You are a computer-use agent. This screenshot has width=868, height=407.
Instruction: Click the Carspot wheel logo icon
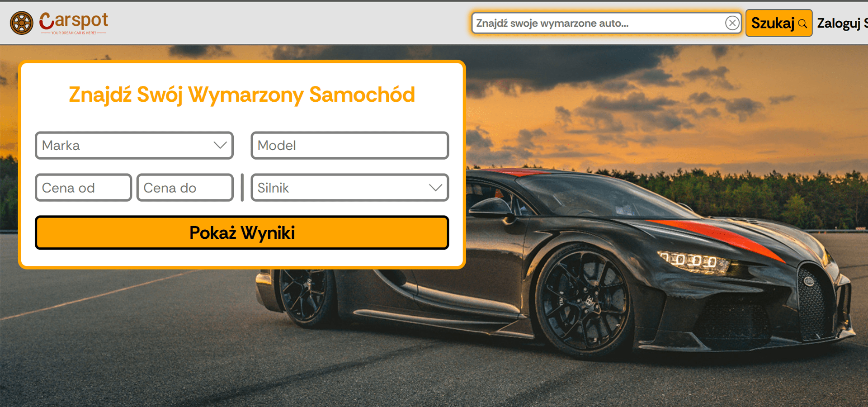coord(22,23)
